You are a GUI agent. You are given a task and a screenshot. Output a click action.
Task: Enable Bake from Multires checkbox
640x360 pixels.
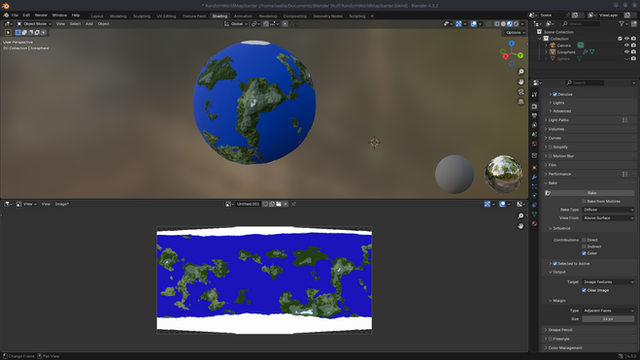point(584,201)
